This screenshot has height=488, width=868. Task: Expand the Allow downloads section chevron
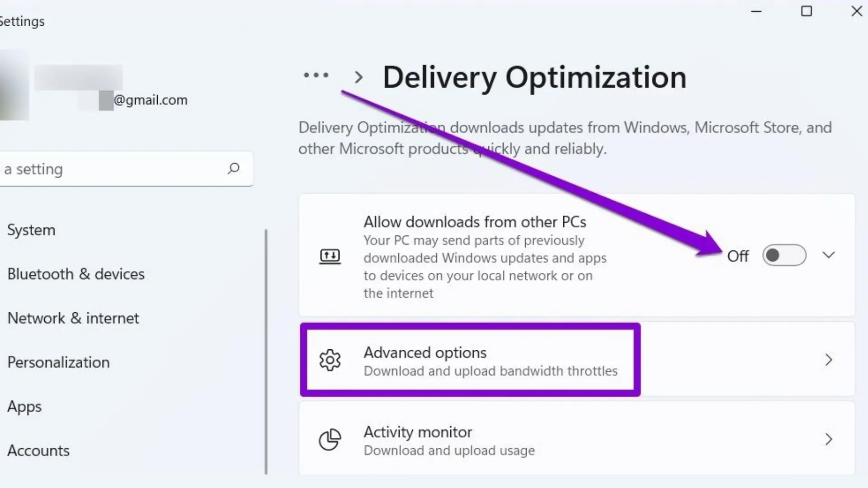click(x=828, y=255)
